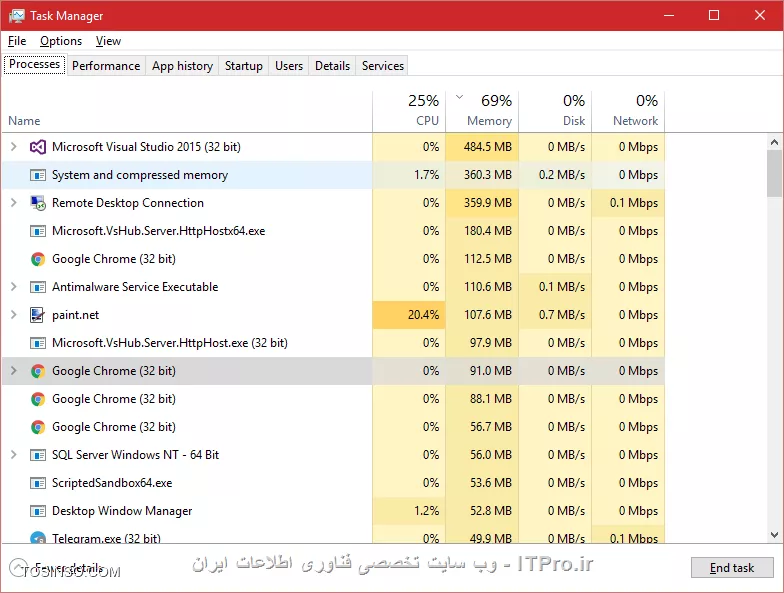Click the Microsoft.VsHub.Server.HttpHost.exe (32 bit) icon
The height and width of the screenshot is (593, 784).
point(38,343)
